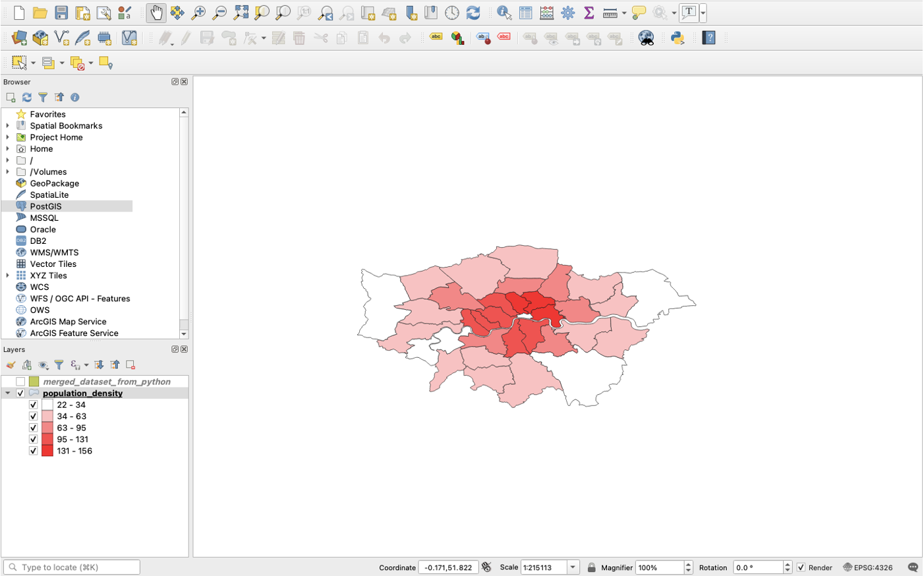The height and width of the screenshot is (576, 924).
Task: Collapse the population_density layer legend
Action: click(9, 393)
